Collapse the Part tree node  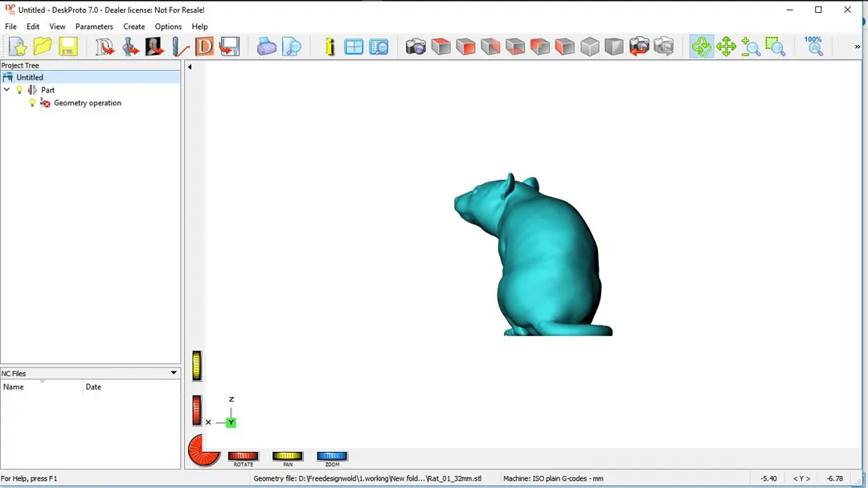(x=7, y=90)
